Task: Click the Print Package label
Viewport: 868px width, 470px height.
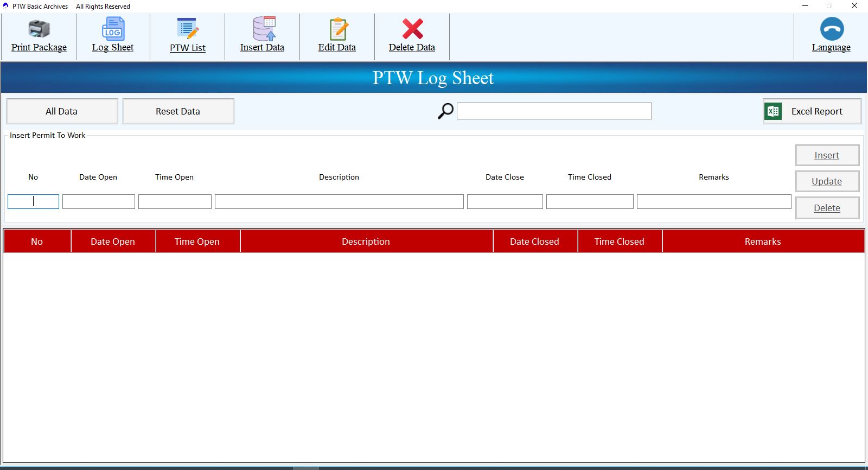Action: coord(39,47)
